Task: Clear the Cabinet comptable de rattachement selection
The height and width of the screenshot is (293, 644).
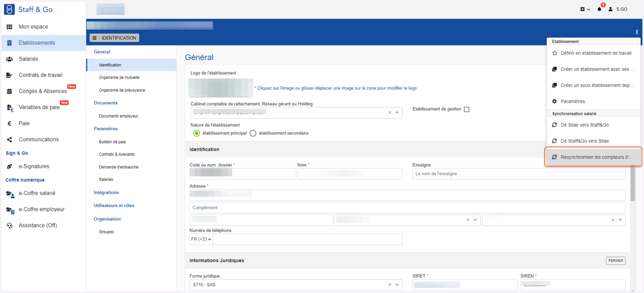Action: coord(390,113)
